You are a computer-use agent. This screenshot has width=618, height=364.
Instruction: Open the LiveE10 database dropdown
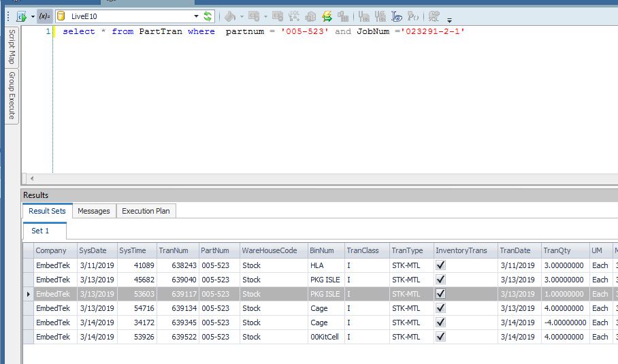click(197, 16)
